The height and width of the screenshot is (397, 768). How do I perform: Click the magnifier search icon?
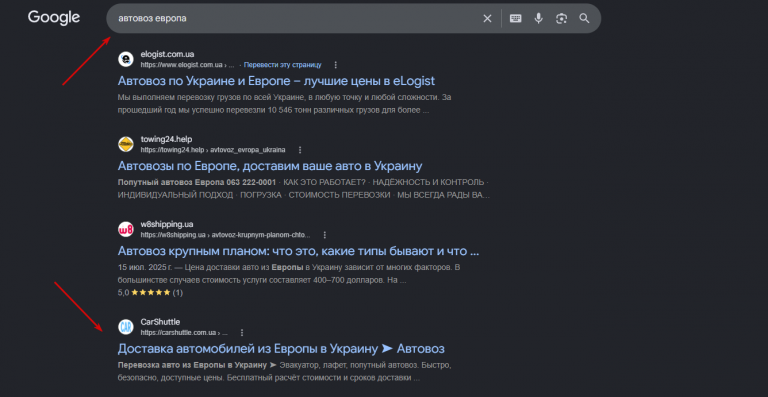584,19
